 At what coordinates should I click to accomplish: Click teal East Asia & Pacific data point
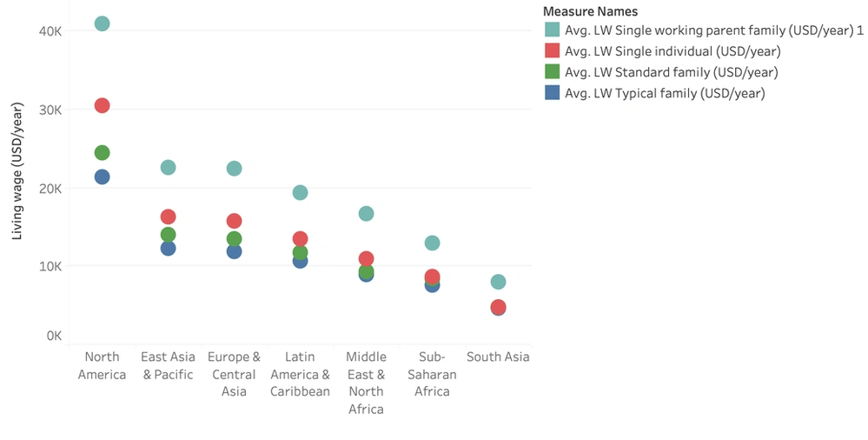point(168,167)
